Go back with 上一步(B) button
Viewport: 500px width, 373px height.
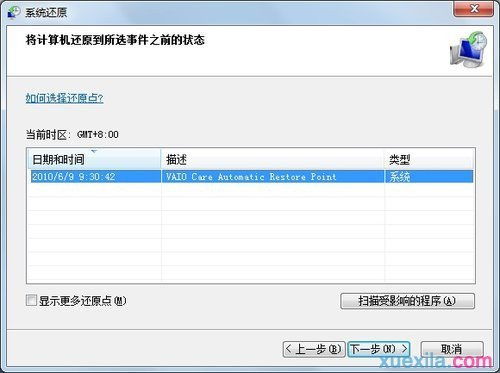click(x=314, y=349)
